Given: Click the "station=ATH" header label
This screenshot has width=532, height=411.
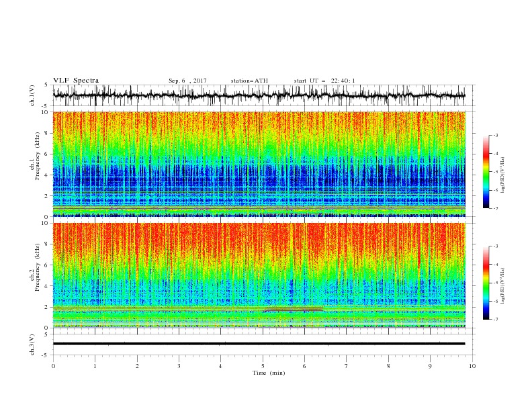Looking at the screenshot, I should [249, 81].
